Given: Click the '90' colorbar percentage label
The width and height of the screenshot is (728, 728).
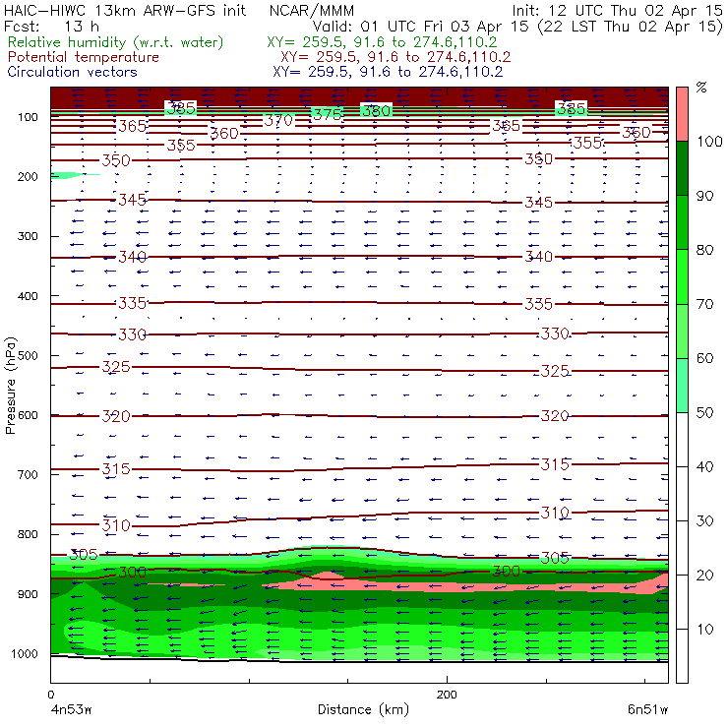Looking at the screenshot, I should 704,196.
